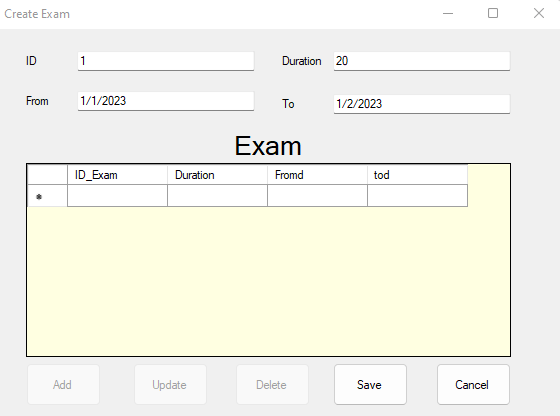Minimize the Create Exam window
The width and height of the screenshot is (560, 416).
click(x=448, y=14)
